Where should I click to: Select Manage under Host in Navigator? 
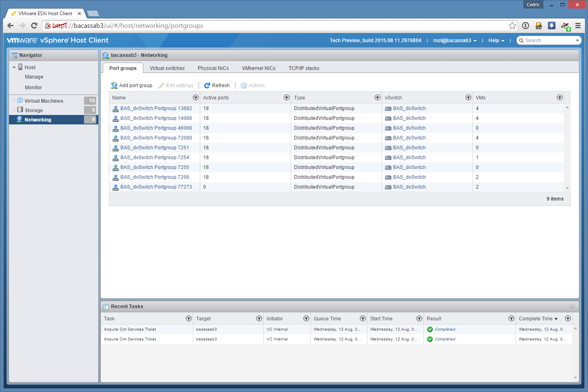click(34, 77)
